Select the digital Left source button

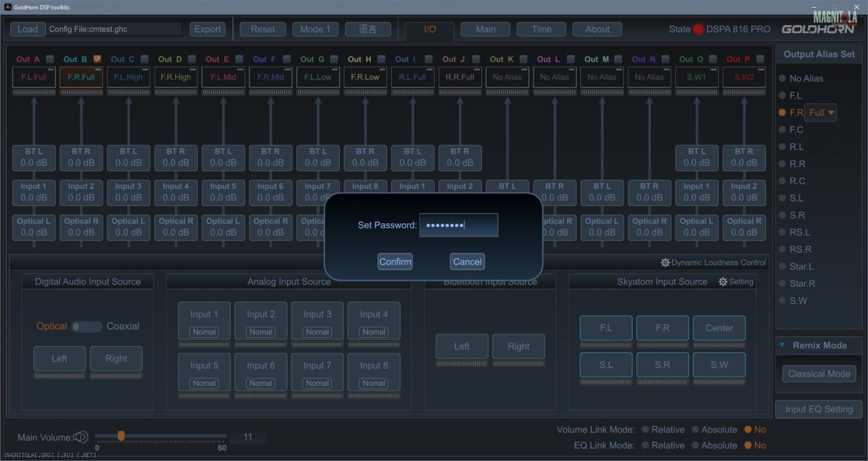click(60, 358)
